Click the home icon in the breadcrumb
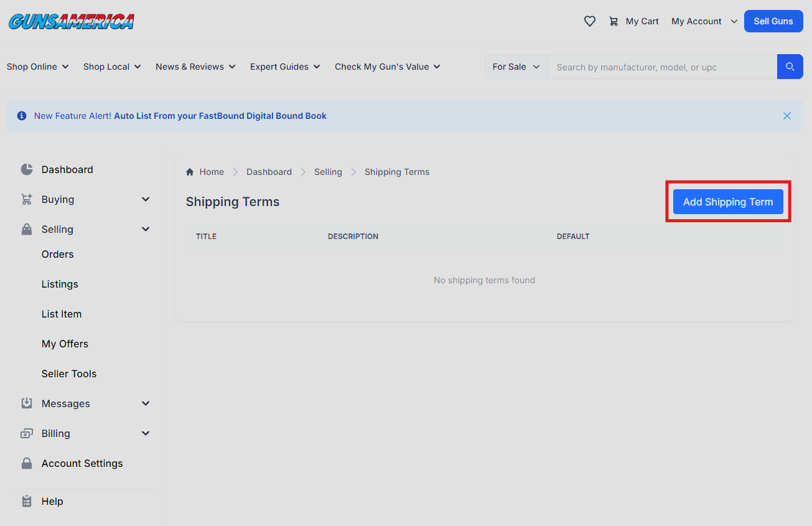The height and width of the screenshot is (526, 812). (x=190, y=171)
